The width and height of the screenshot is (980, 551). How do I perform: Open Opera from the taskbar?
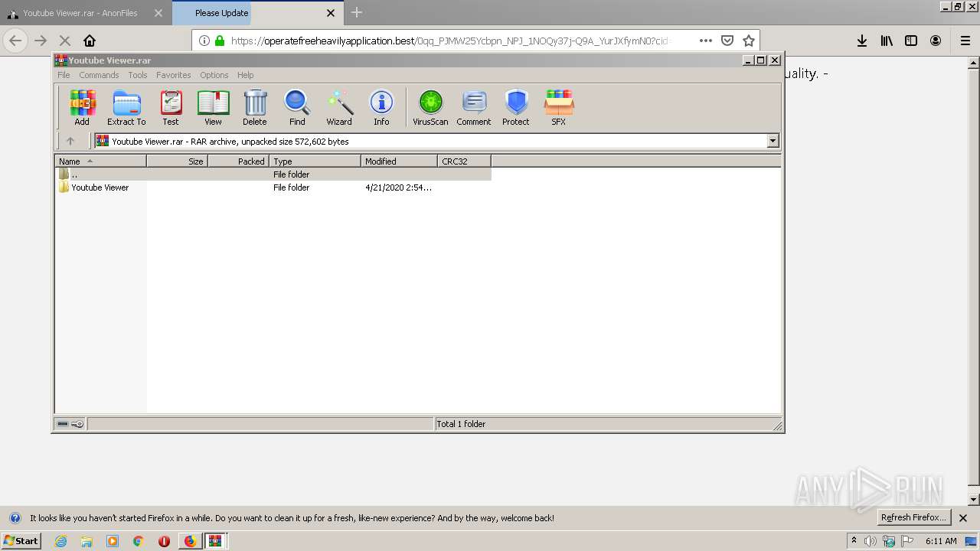click(x=164, y=541)
